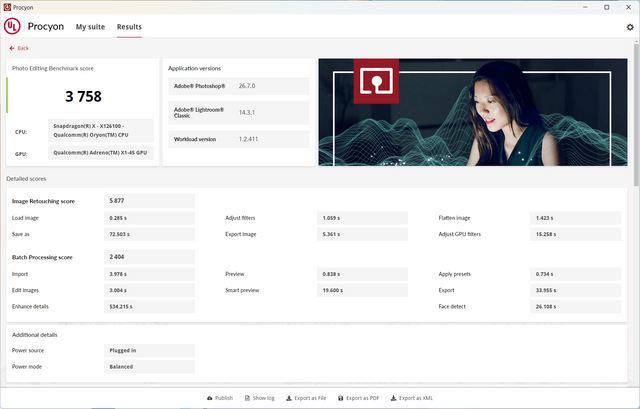Click the Lightroom Classic version 14.3.1

tap(247, 112)
